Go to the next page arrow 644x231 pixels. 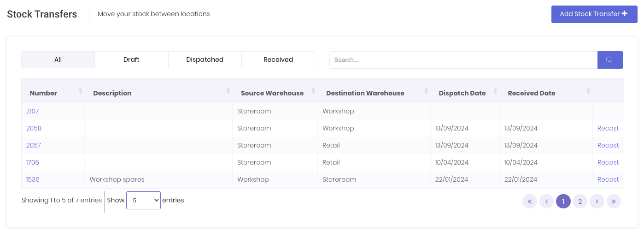[597, 201]
